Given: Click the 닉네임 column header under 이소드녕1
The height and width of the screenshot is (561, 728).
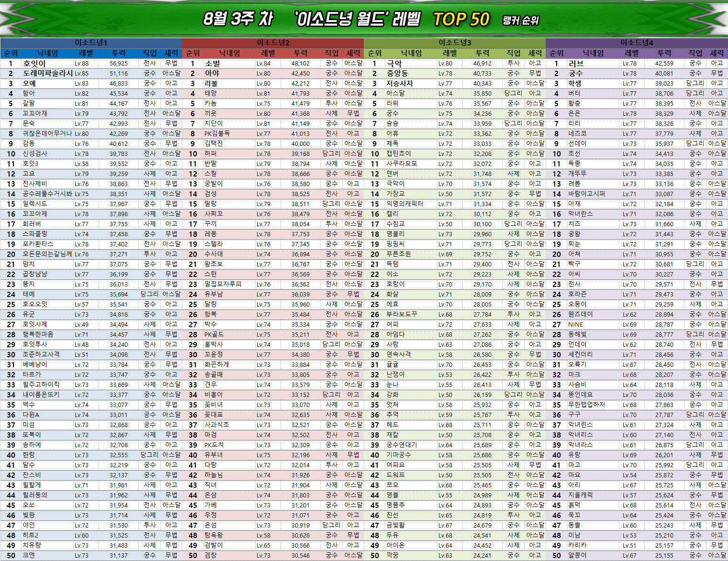Looking at the screenshot, I should click(48, 53).
